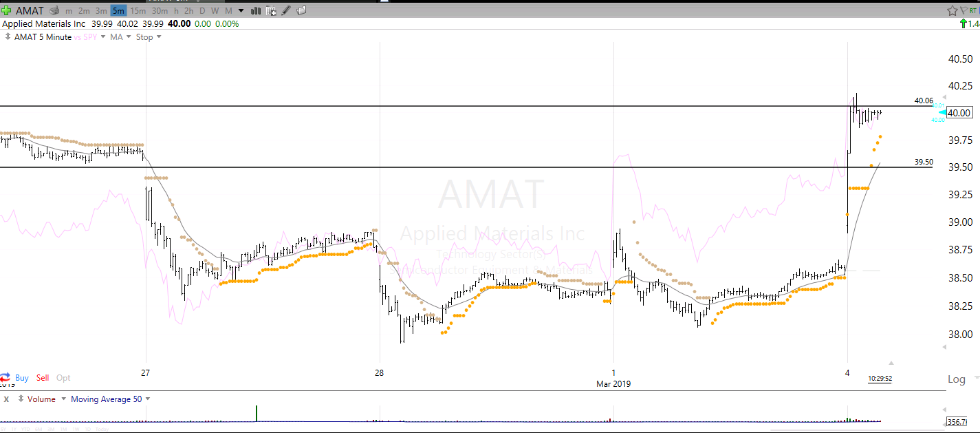Click the bold last price 40.00
This screenshot has width=980, height=433.
click(x=180, y=24)
